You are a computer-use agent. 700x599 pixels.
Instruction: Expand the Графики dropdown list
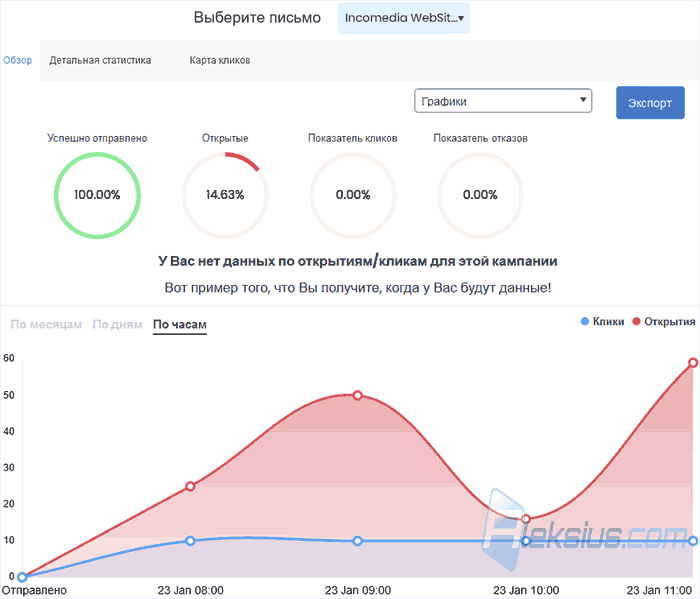pos(503,101)
